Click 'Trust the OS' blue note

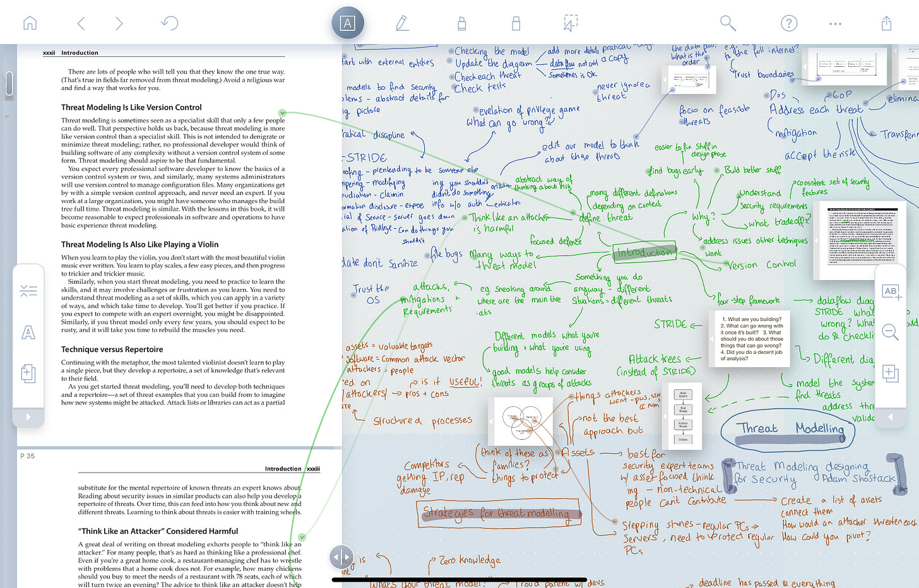pos(372,294)
